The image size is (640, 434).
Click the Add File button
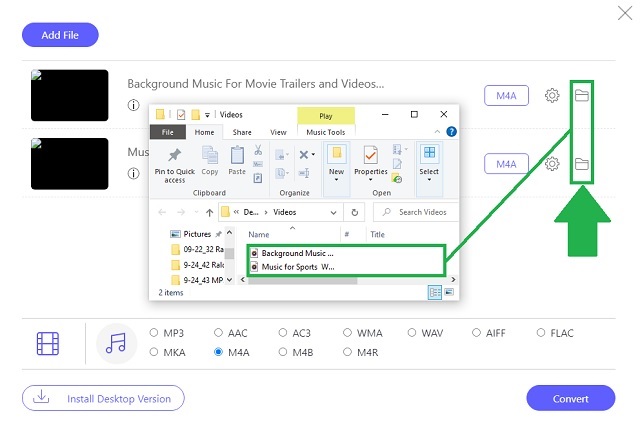click(x=60, y=35)
